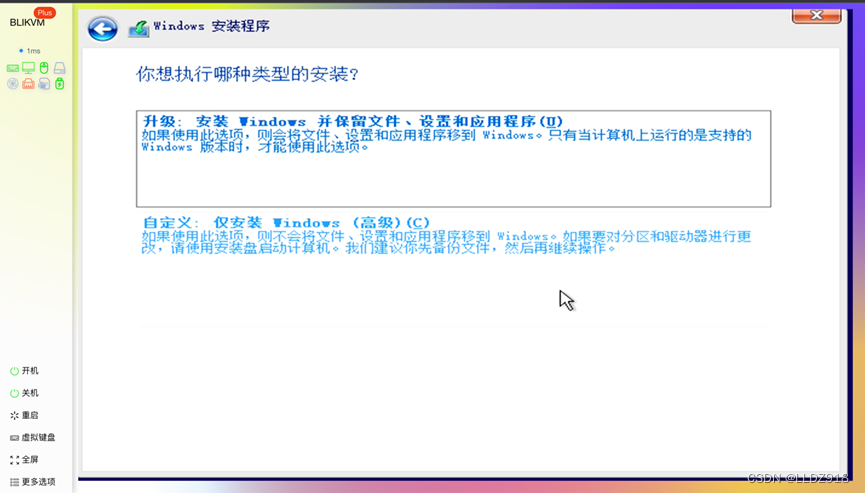
Task: Click the red Plus badge
Action: pos(45,12)
